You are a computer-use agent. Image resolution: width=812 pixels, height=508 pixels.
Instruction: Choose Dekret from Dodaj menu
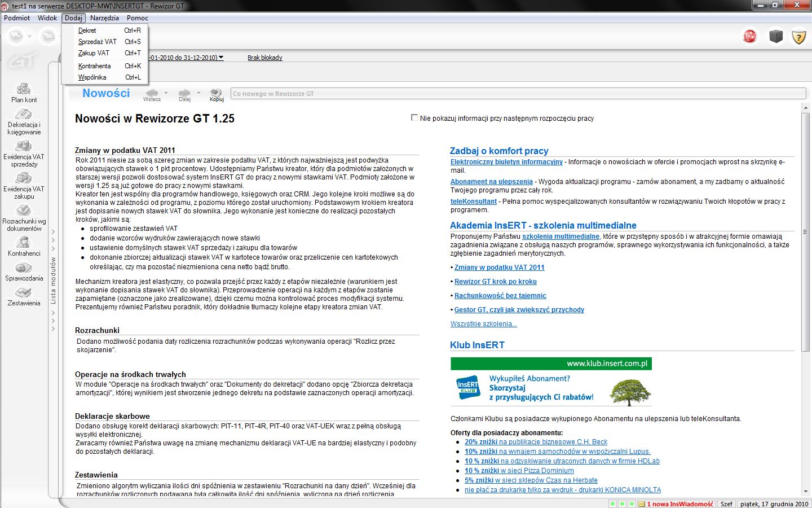coord(105,30)
